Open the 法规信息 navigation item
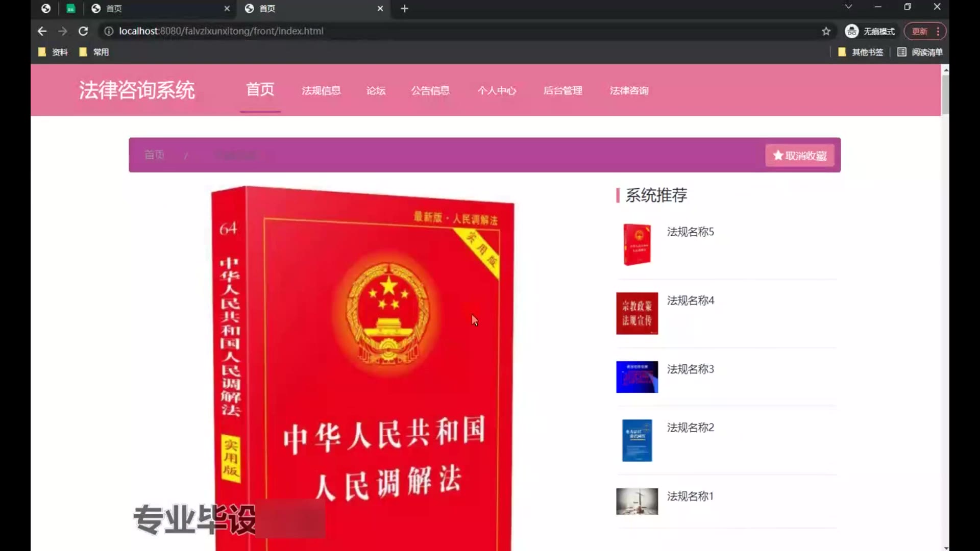The image size is (980, 551). [321, 90]
